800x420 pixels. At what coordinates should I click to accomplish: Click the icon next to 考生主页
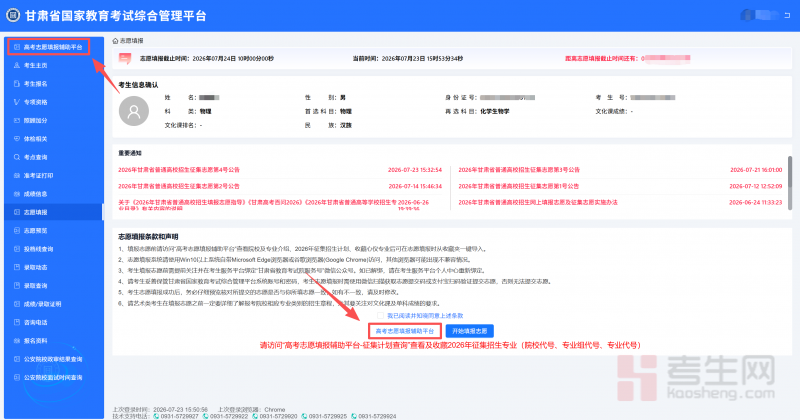point(17,65)
